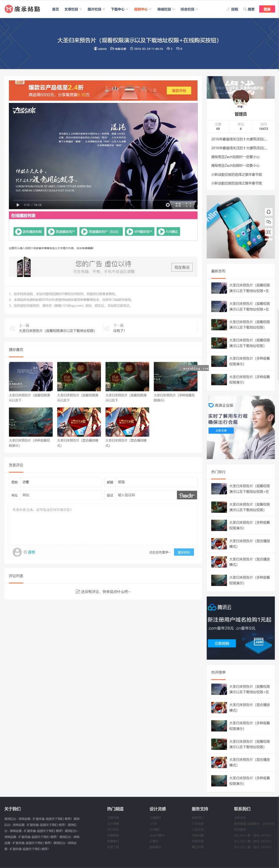The width and height of the screenshot is (279, 868).
Task: Click the commenter avatar icon
Action: 17,552
